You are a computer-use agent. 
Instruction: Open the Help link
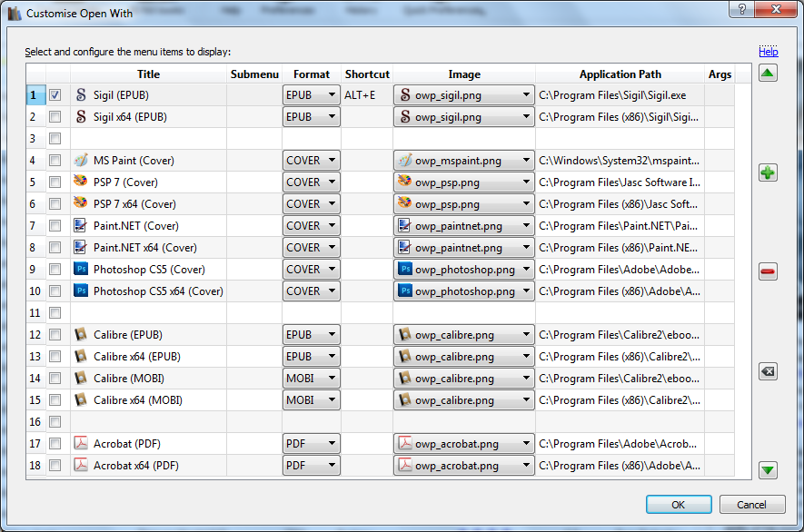pos(768,52)
